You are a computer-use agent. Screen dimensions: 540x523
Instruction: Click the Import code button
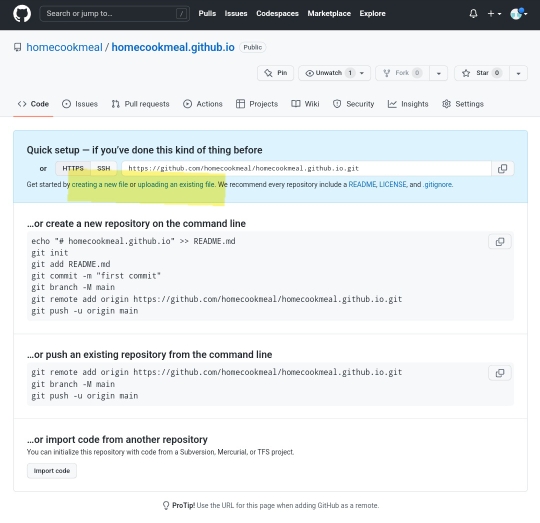(52, 471)
